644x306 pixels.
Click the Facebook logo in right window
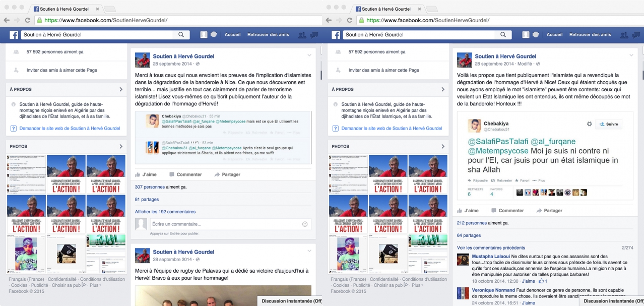[x=336, y=35]
